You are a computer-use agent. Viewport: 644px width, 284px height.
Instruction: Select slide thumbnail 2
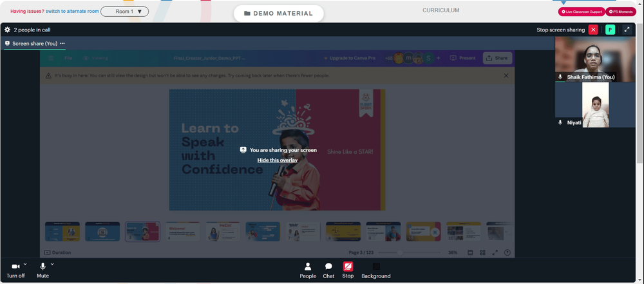pos(102,231)
